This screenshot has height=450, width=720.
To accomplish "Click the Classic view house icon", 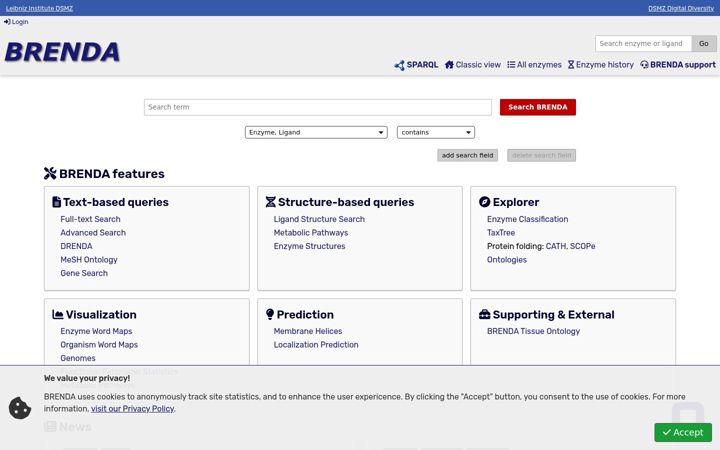I will (x=449, y=65).
